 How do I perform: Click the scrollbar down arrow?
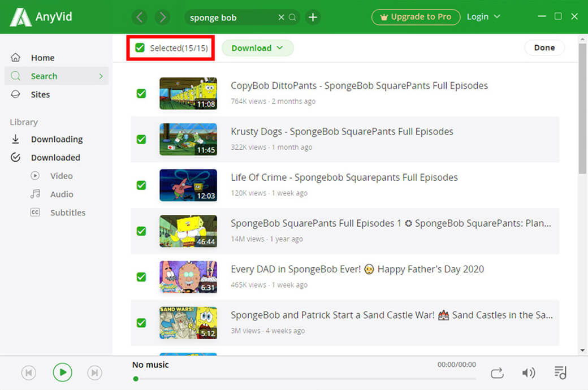(x=582, y=350)
